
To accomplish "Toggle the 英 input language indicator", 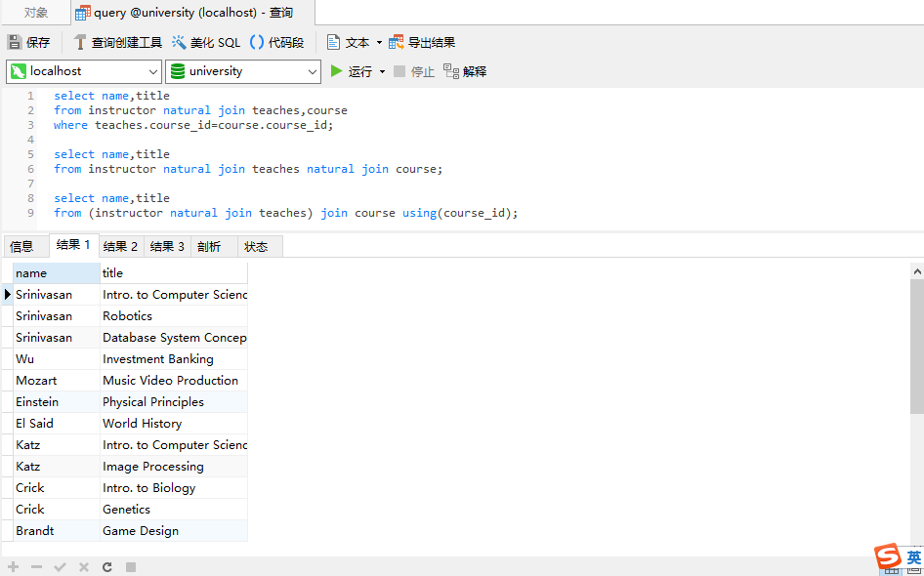I will click(x=913, y=557).
